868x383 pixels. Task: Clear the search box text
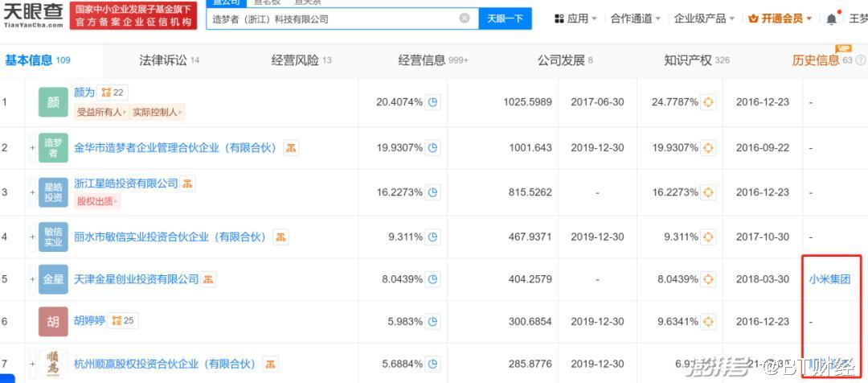pos(465,19)
